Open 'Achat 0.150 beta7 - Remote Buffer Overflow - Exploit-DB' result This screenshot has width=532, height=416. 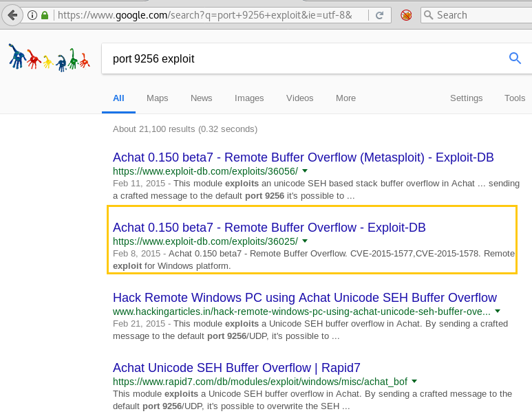point(269,228)
